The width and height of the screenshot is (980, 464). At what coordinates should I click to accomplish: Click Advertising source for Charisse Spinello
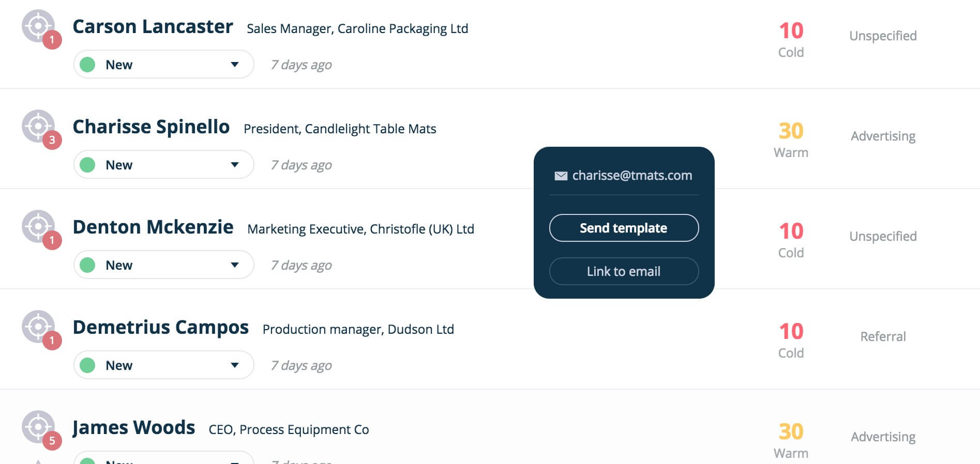coord(883,136)
